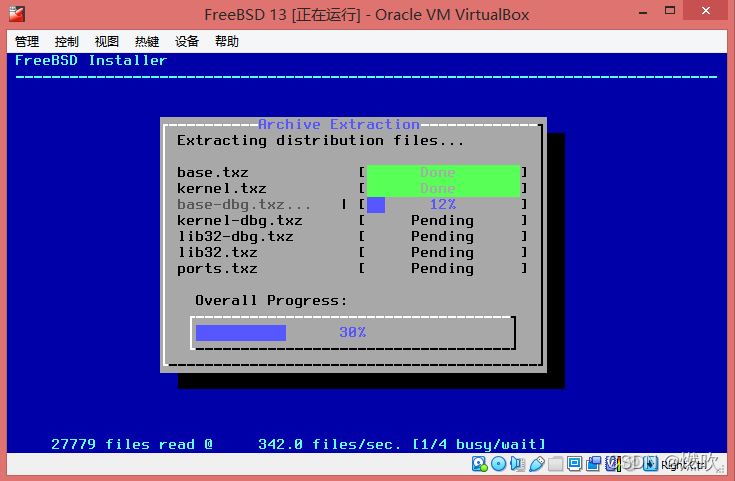Click the VirtualBox icon in the title bar

click(x=17, y=14)
